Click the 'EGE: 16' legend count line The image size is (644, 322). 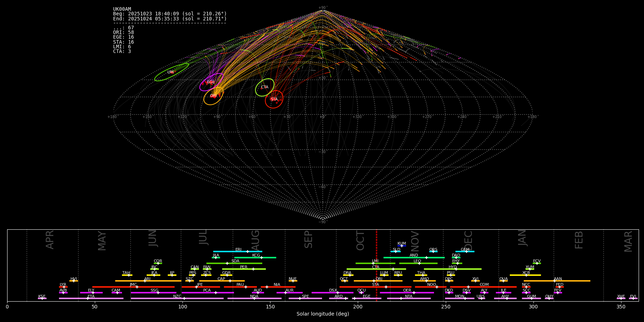pos(123,37)
